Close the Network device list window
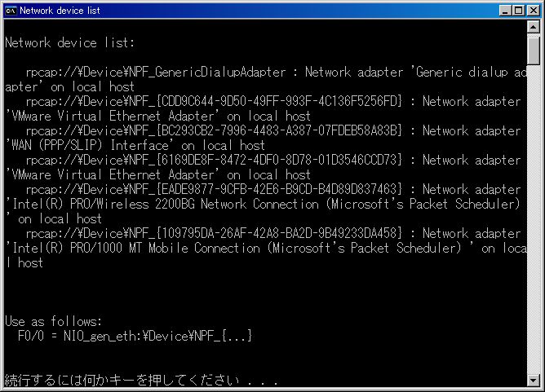 click(x=534, y=11)
